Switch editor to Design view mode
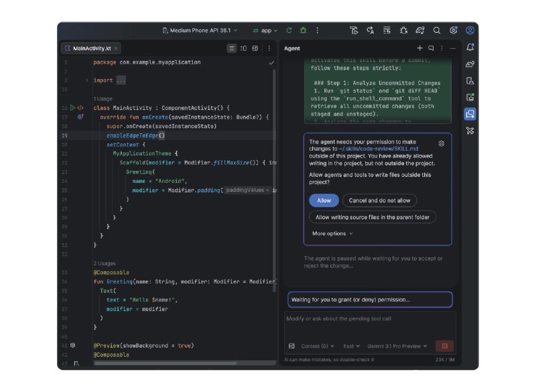Screen dimensions: 536x392 coord(255,48)
